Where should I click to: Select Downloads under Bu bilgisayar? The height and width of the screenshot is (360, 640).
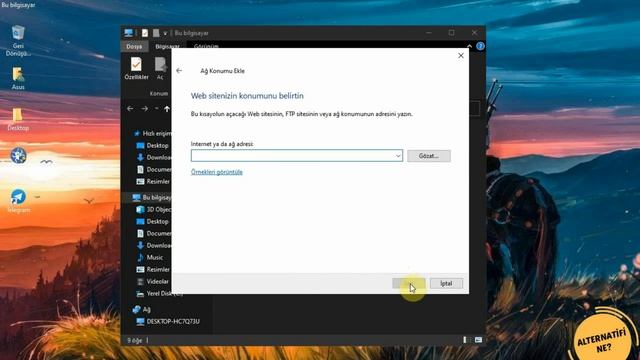153,245
